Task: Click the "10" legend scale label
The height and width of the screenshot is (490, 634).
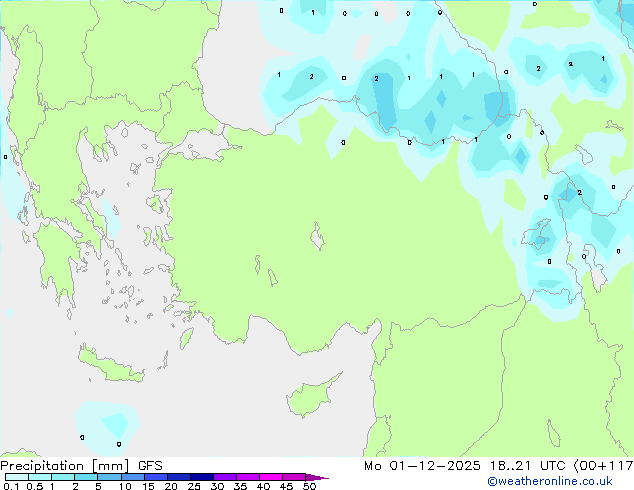Action: click(x=125, y=486)
